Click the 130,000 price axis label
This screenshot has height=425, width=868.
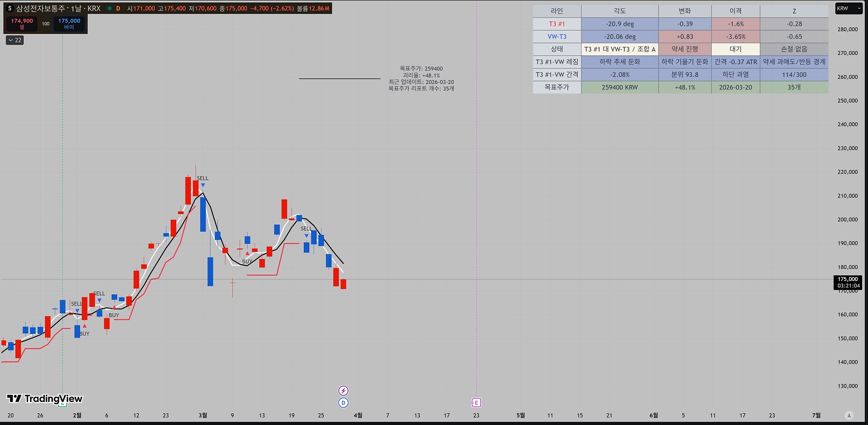[x=848, y=386]
